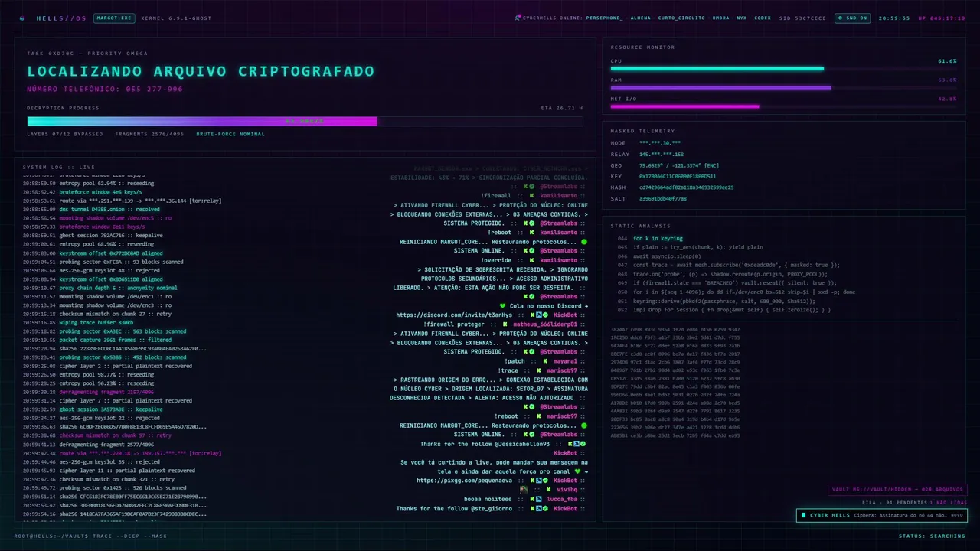
Task: Click the HASH value in Masked Telemetry
Action: tap(687, 187)
